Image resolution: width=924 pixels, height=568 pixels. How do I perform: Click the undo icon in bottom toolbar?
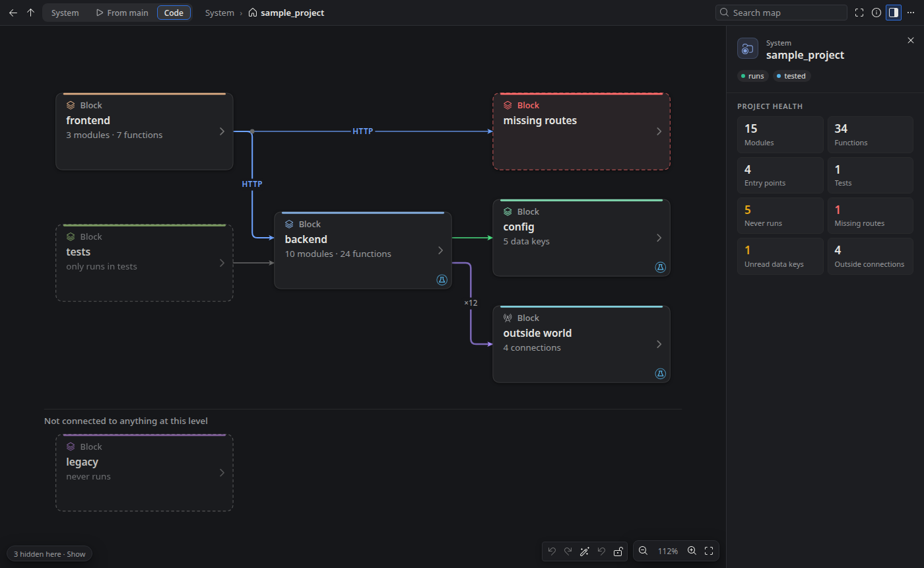point(552,551)
